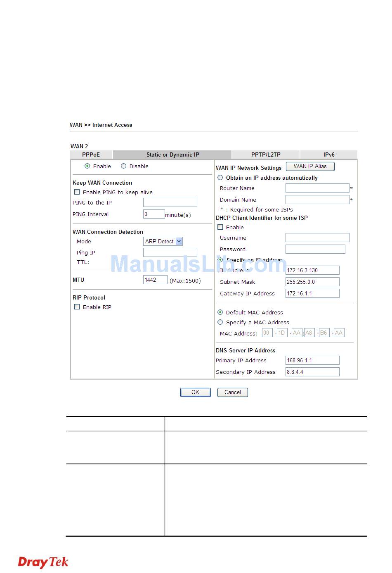Choose Specify a MAC Address option
Viewport: 392px width, 573px height.
220,322
